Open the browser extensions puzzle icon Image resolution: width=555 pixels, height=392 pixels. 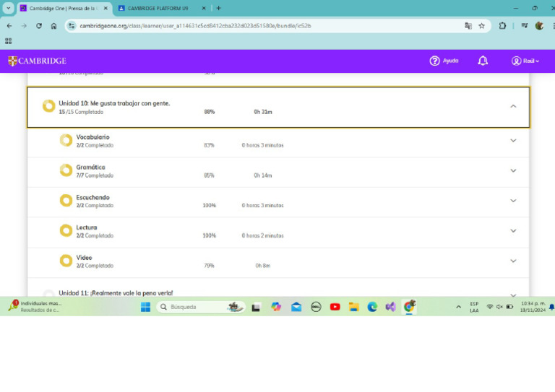pyautogui.click(x=502, y=25)
